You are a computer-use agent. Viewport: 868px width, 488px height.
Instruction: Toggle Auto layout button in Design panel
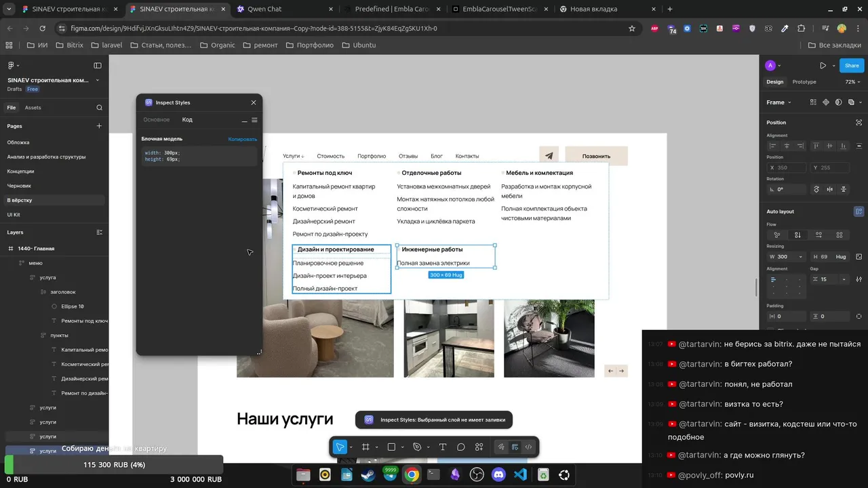click(859, 211)
